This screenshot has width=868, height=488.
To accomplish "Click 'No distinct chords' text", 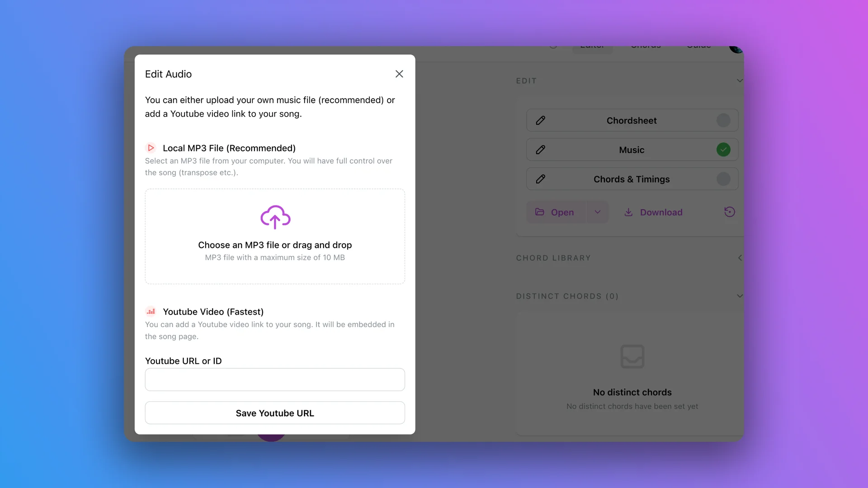I will coord(632,392).
